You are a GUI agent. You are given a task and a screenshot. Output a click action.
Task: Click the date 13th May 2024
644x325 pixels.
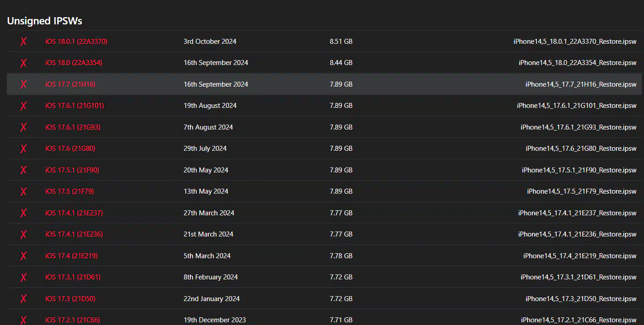[x=206, y=191]
